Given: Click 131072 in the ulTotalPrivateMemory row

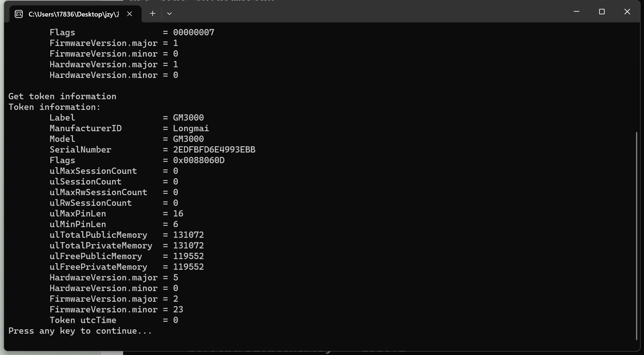Looking at the screenshot, I should pyautogui.click(x=189, y=245).
